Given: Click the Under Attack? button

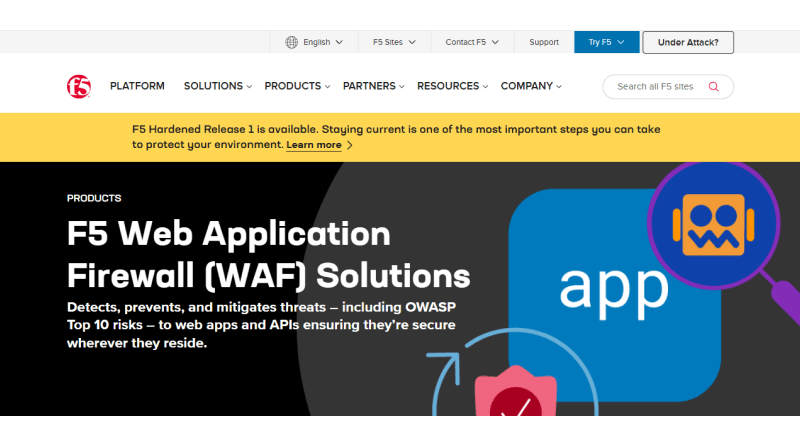Looking at the screenshot, I should tap(688, 42).
